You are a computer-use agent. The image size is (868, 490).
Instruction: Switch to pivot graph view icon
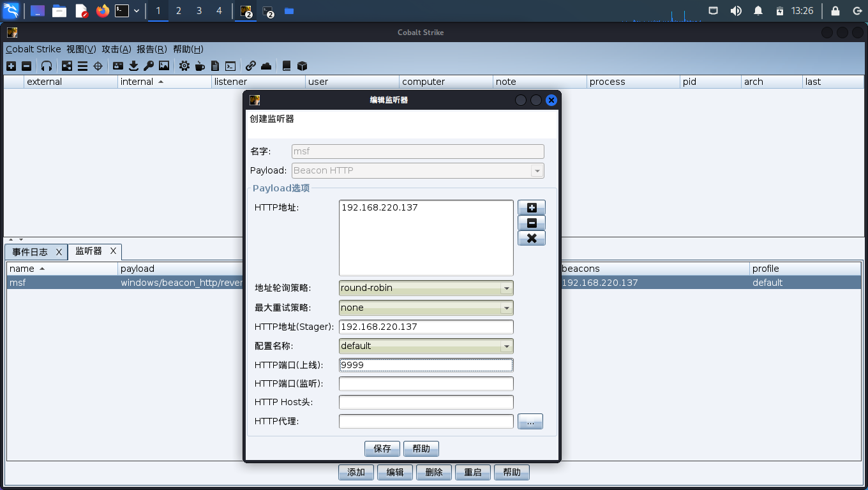67,66
